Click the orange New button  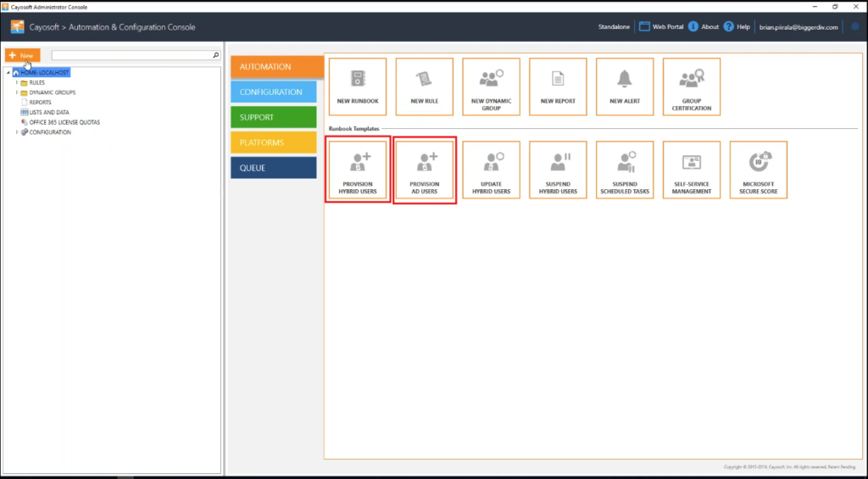tap(23, 55)
